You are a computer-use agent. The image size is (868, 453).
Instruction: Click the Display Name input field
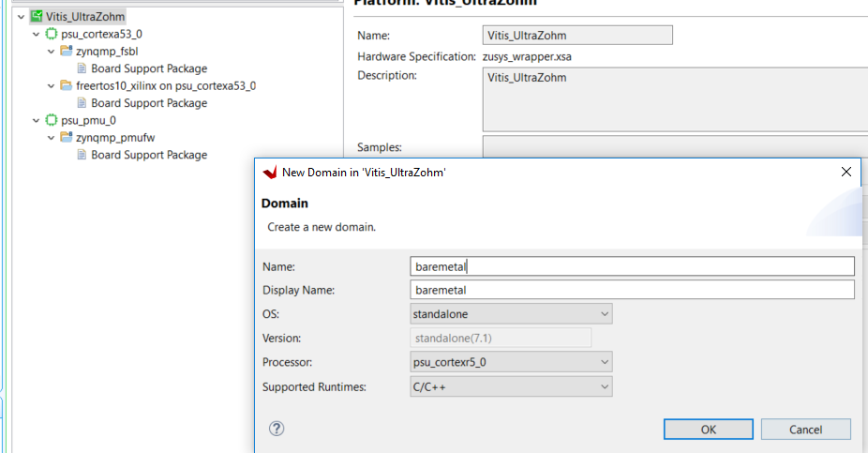coord(633,290)
